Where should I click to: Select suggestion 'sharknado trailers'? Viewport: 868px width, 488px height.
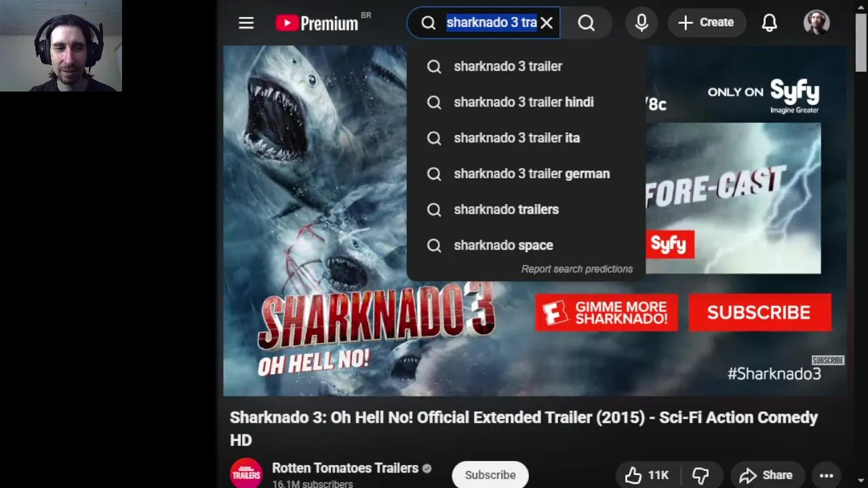pos(526,210)
